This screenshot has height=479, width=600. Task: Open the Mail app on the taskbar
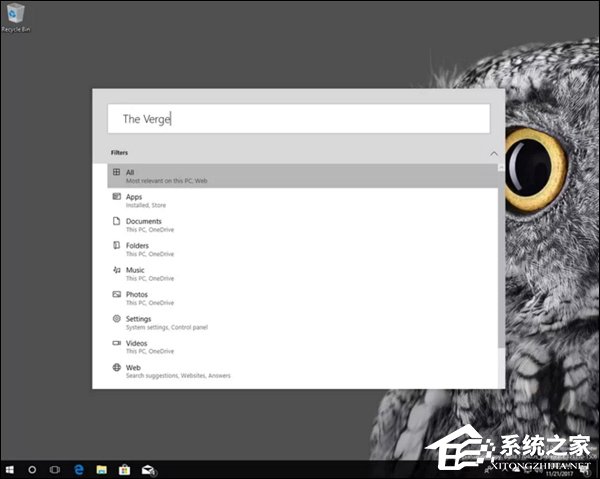tap(148, 470)
